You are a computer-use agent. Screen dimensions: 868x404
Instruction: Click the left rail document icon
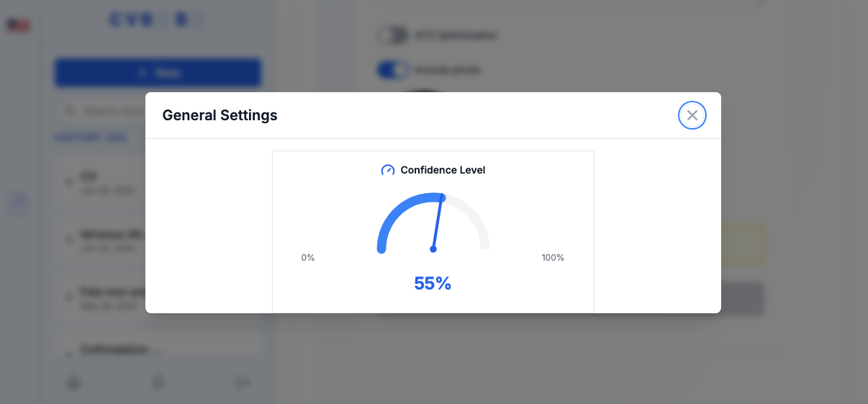19,202
